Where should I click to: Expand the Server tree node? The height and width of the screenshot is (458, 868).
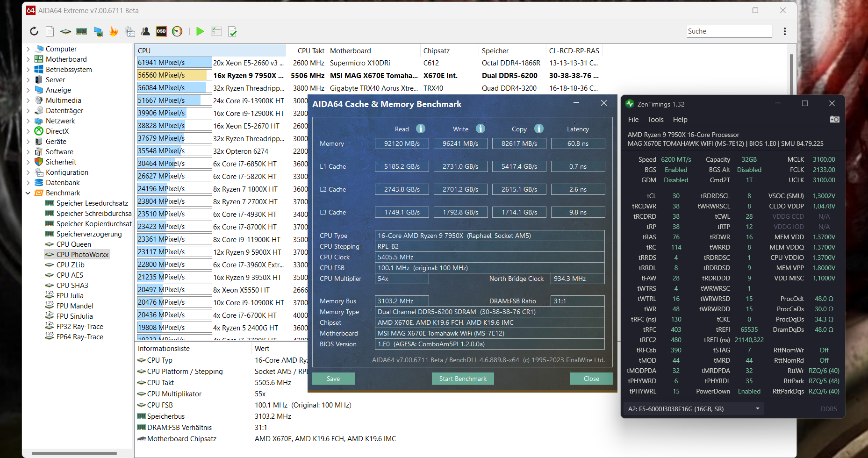click(x=28, y=80)
